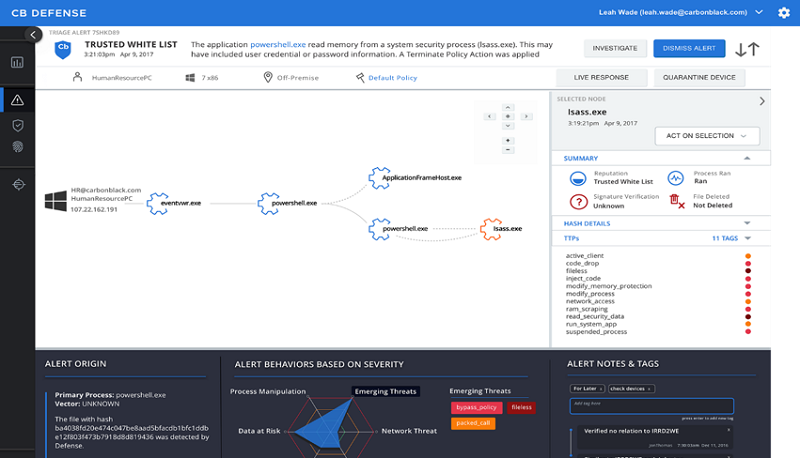The image size is (800, 458).
Task: Click the read_security_data TTP tag
Action: point(595,316)
